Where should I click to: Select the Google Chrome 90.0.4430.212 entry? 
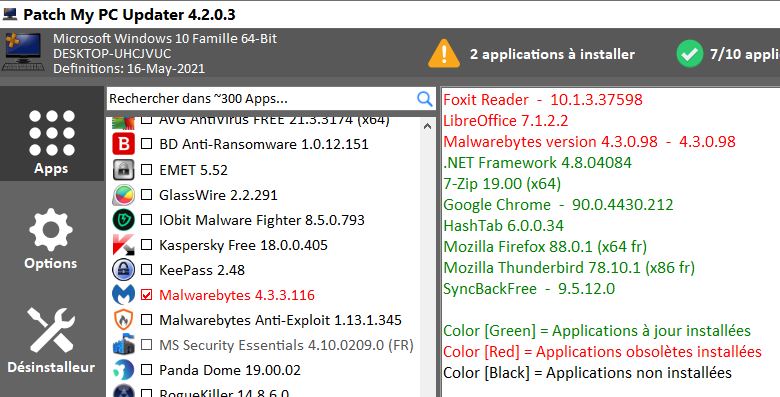coord(558,204)
